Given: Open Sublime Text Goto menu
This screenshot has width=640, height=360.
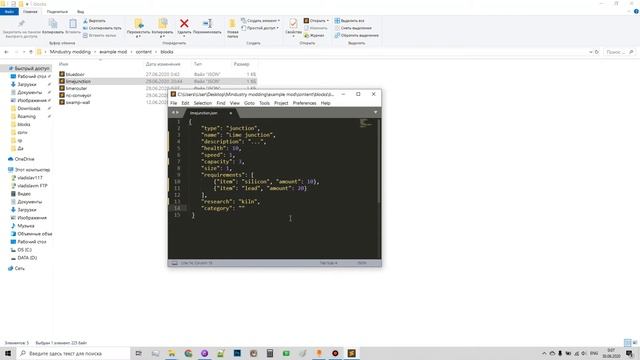Looking at the screenshot, I should click(249, 103).
